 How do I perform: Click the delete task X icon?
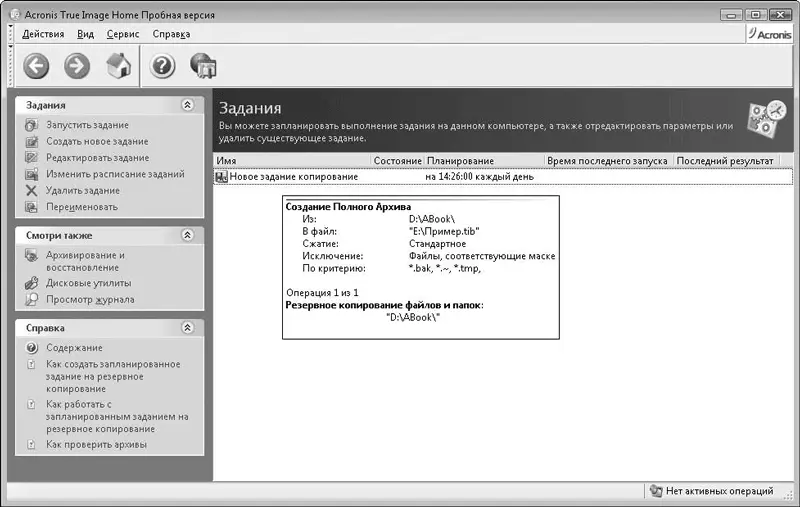tap(31, 190)
